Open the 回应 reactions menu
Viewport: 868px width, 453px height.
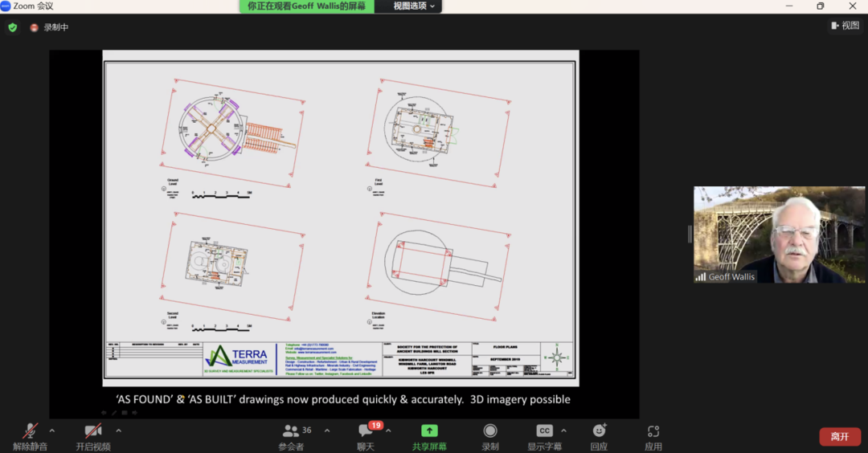click(599, 436)
